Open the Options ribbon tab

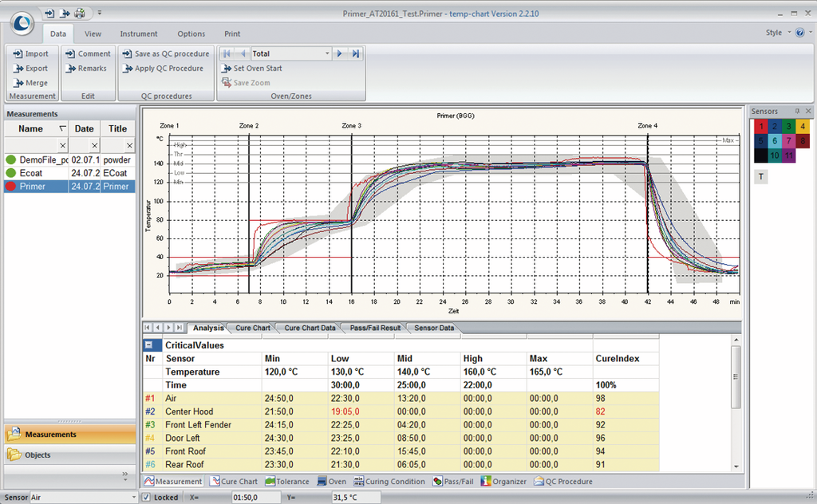point(191,33)
